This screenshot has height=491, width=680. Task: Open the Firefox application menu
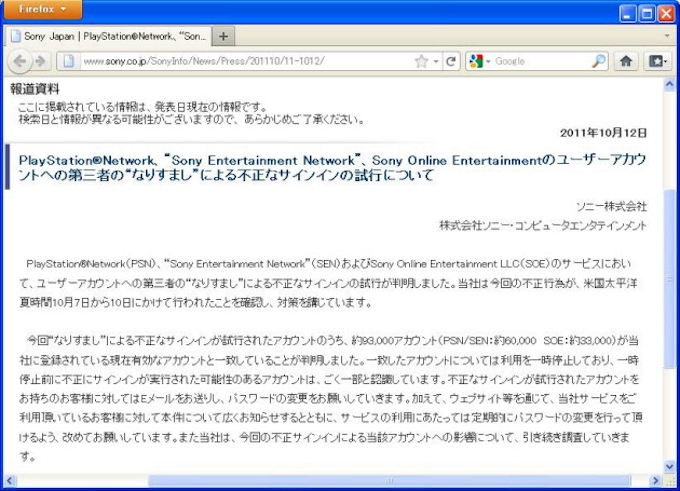tap(42, 11)
